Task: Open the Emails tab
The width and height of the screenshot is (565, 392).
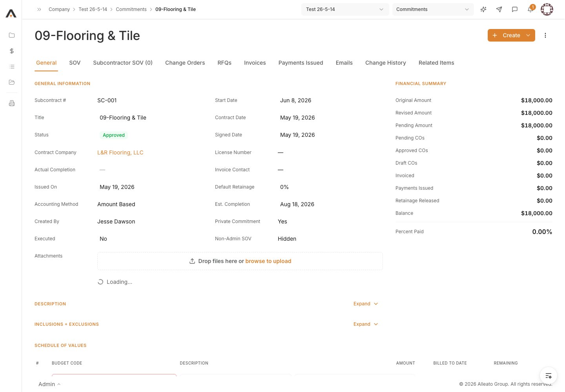Action: pyautogui.click(x=344, y=63)
